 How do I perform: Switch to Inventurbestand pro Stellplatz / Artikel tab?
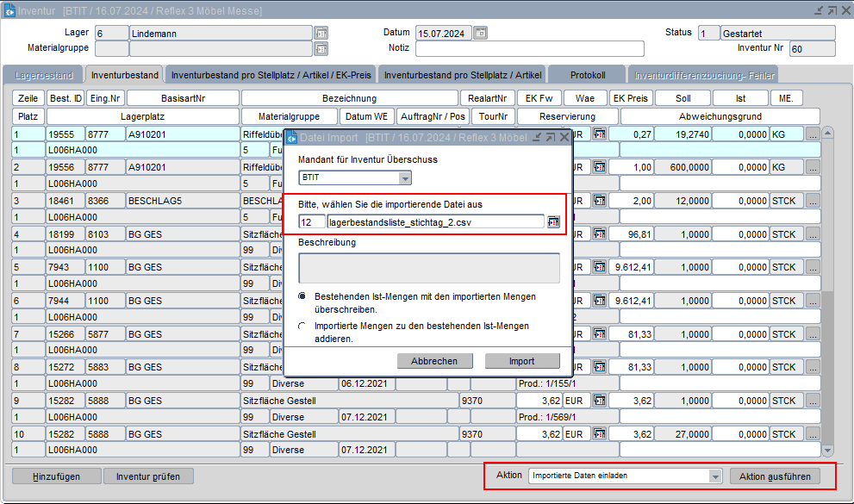click(x=463, y=75)
